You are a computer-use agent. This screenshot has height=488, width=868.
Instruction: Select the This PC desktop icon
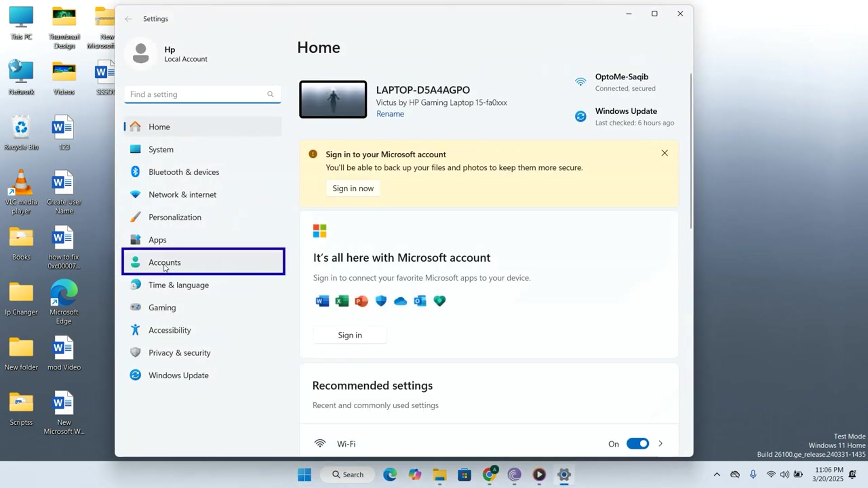21,23
